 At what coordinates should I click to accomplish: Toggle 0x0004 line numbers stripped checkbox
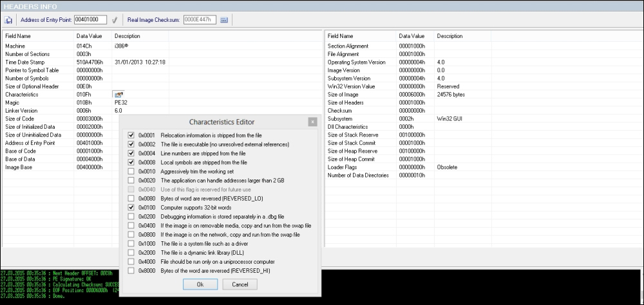(x=131, y=153)
